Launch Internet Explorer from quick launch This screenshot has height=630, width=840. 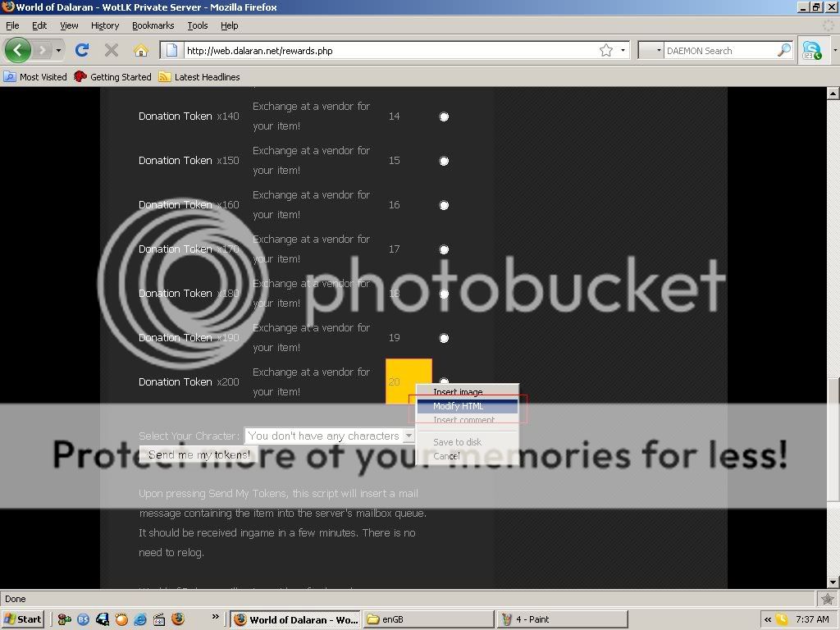(140, 619)
